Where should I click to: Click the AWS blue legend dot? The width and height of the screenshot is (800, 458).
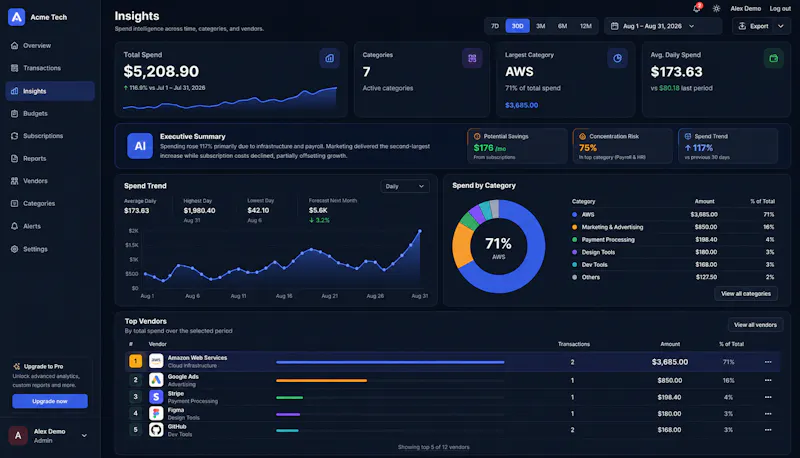(x=574, y=215)
